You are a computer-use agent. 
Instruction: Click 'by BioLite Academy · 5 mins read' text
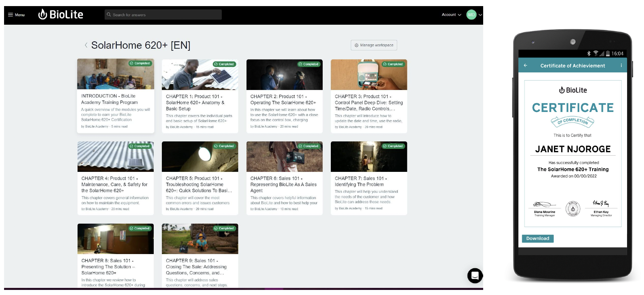104,127
